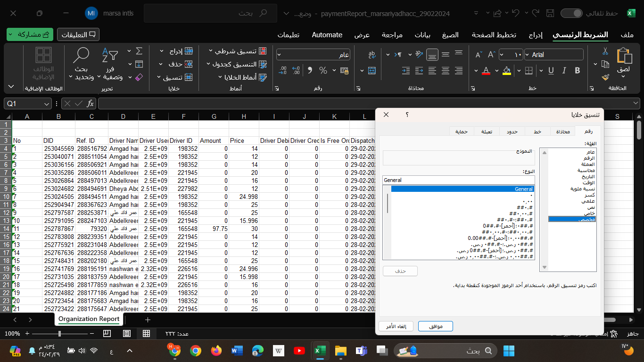This screenshot has width=644, height=362.
Task: Click the إلغاء الأمر cancel button
Action: coord(396,326)
